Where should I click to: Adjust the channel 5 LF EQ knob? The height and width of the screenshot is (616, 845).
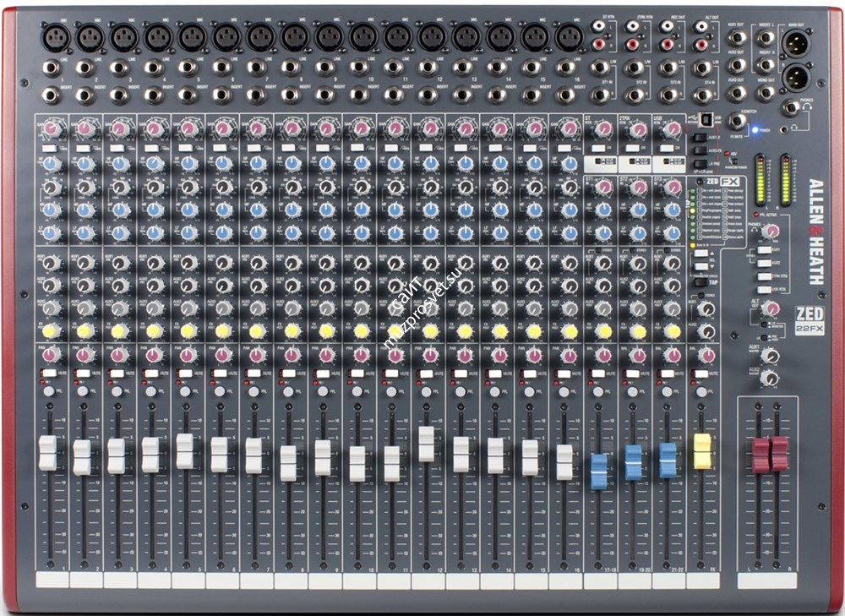[x=188, y=233]
